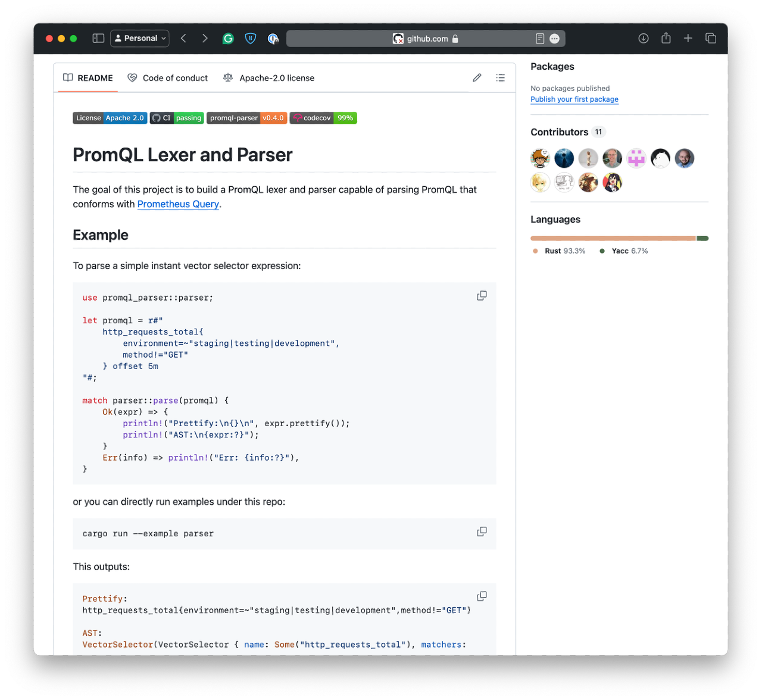Open the first contributor avatar
Viewport: 762px width, 700px height.
[x=540, y=158]
